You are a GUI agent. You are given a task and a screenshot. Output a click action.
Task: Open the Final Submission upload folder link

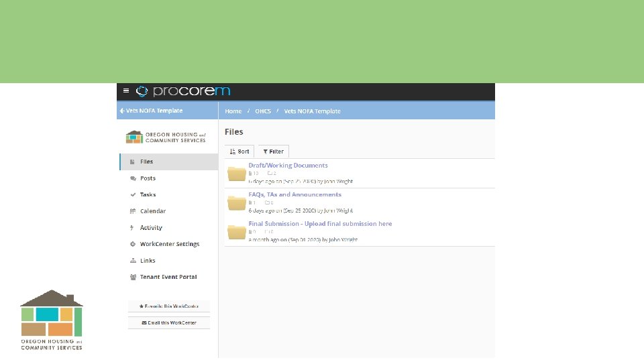(x=320, y=224)
